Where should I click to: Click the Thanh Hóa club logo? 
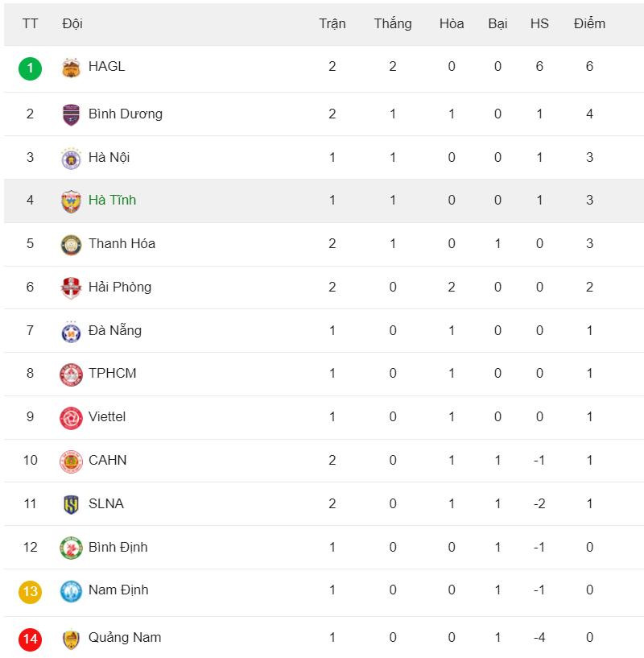coord(72,244)
